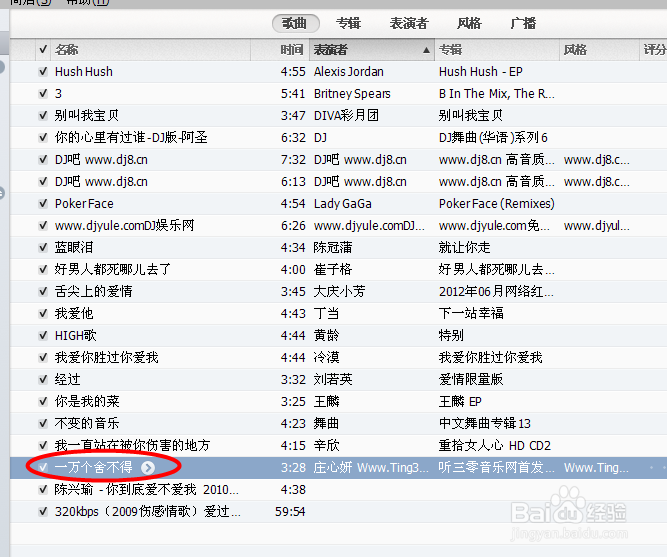667x557 pixels.
Task: Open arrow button beside 一万个舍不得
Action: point(148,468)
